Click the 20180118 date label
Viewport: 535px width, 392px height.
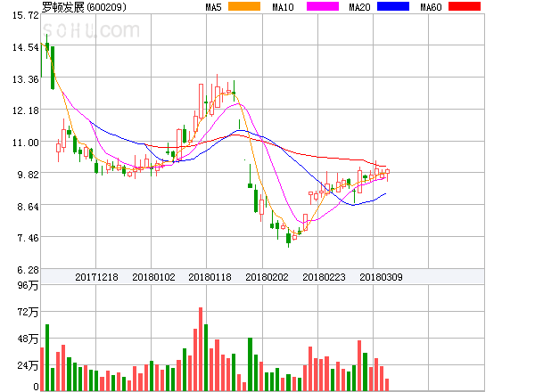pyautogui.click(x=210, y=277)
